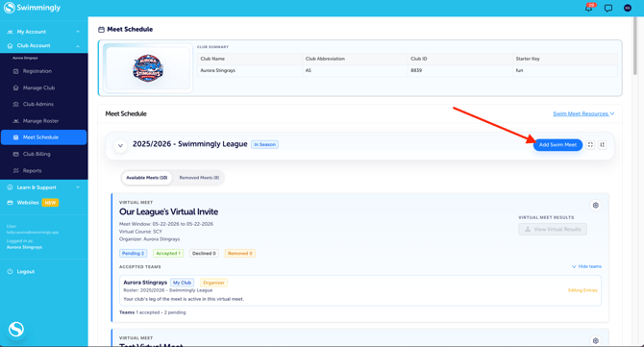Click the My Club tag
This screenshot has width=644, height=347.
tap(182, 283)
